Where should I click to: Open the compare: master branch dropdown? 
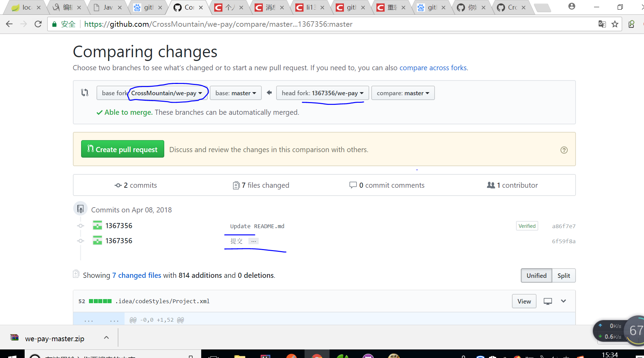403,93
